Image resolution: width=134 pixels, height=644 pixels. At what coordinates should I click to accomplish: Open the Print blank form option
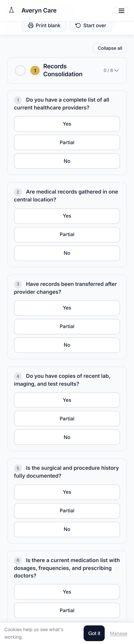[x=44, y=25]
